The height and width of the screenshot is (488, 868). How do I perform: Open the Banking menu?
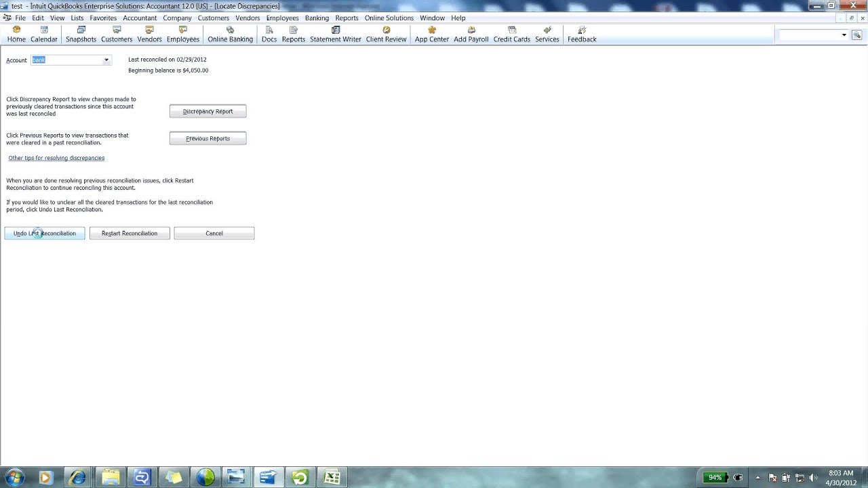(317, 18)
